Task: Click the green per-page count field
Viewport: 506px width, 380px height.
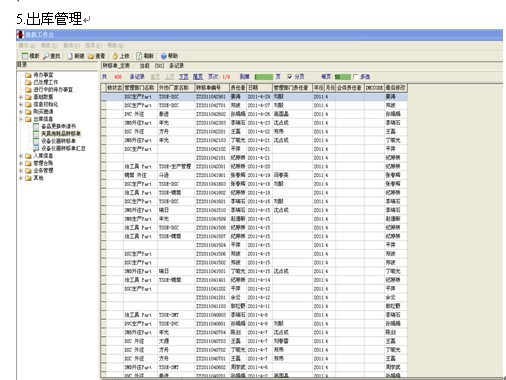Action: click(x=343, y=77)
